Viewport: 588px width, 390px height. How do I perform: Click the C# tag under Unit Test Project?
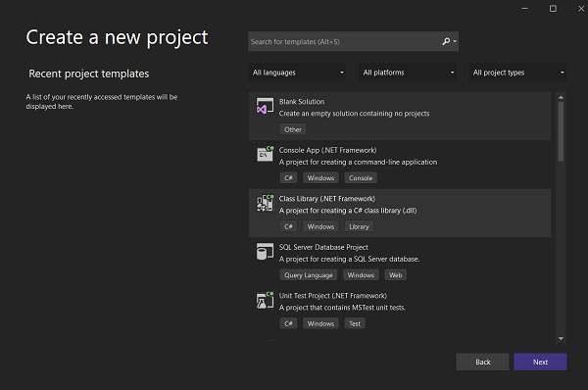[288, 323]
